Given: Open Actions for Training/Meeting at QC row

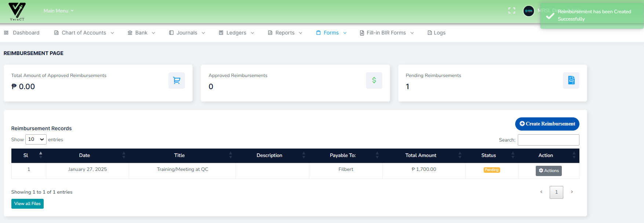Looking at the screenshot, I should [x=548, y=171].
